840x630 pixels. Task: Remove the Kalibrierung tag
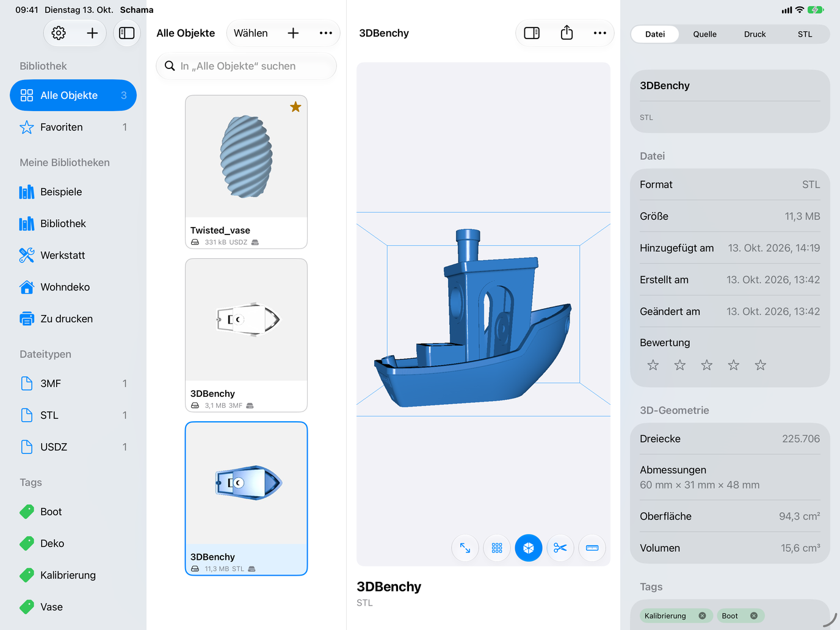click(x=702, y=616)
